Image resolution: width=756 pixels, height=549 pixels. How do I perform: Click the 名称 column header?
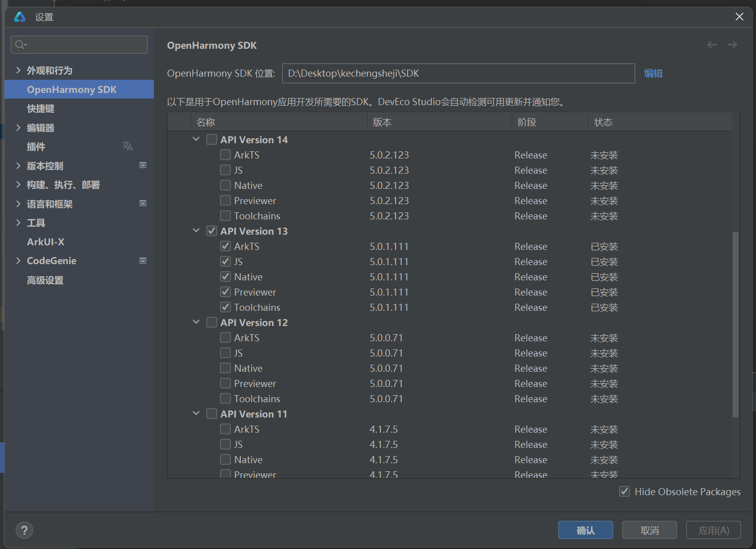(279, 122)
